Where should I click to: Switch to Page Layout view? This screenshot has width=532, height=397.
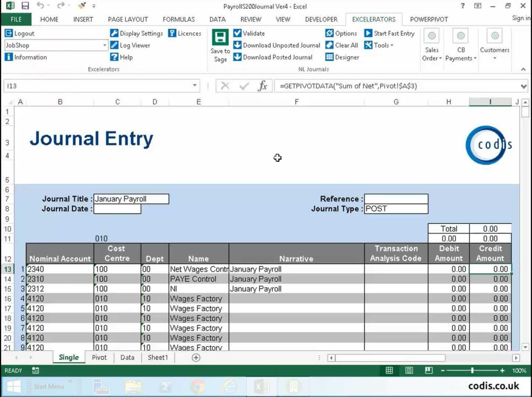[x=409, y=370]
